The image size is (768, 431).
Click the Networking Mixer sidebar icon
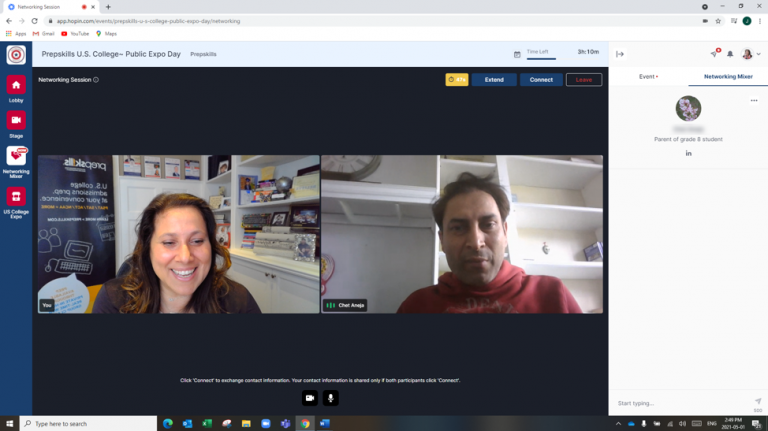coord(16,157)
